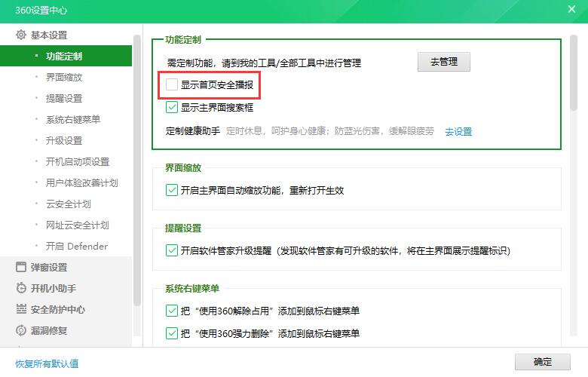The height and width of the screenshot is (377, 588).
Task: Click the 360设置中心 title text
Action: tap(41, 10)
